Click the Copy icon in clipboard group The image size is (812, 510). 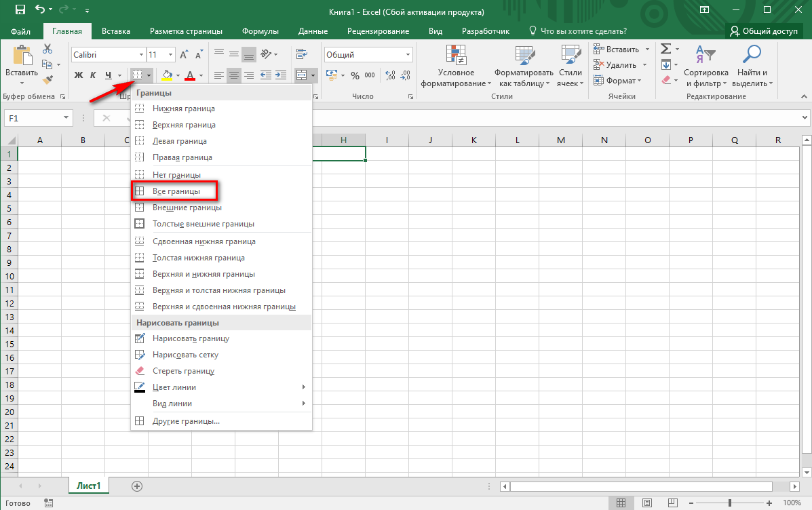point(47,64)
